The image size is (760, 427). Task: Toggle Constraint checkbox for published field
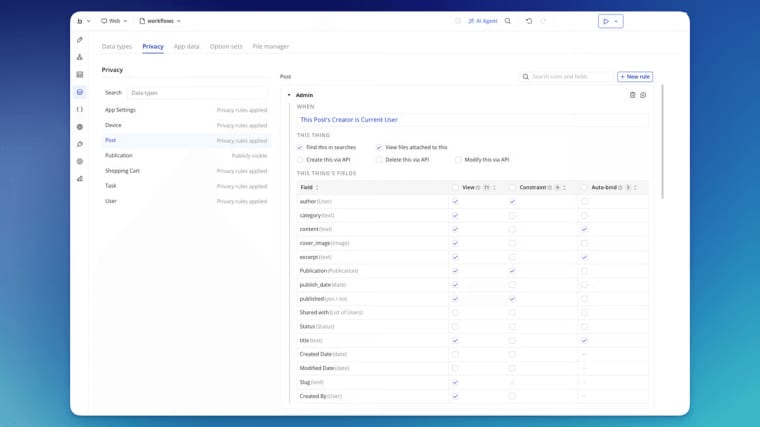tap(512, 299)
